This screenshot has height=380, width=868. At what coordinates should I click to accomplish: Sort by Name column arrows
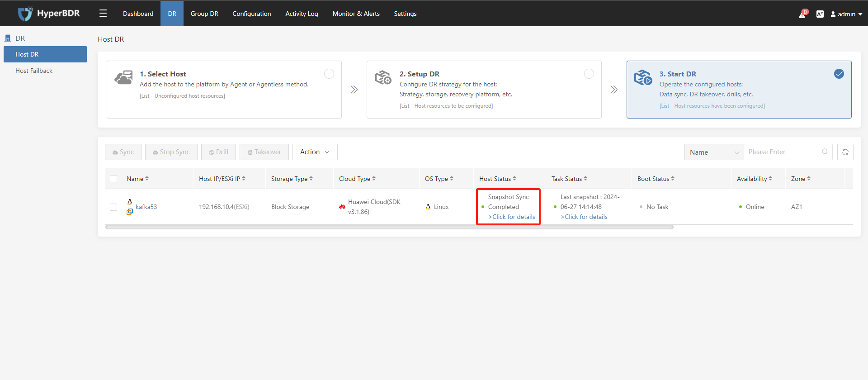pyautogui.click(x=147, y=179)
